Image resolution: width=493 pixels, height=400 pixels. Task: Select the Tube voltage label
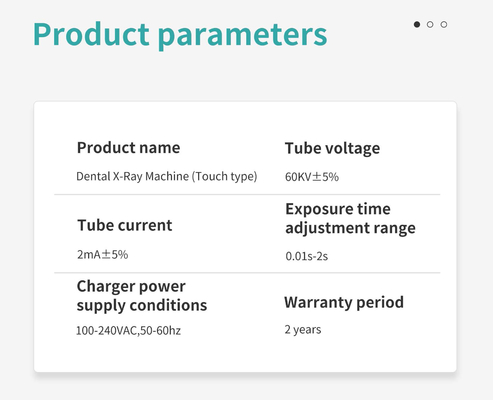(332, 148)
